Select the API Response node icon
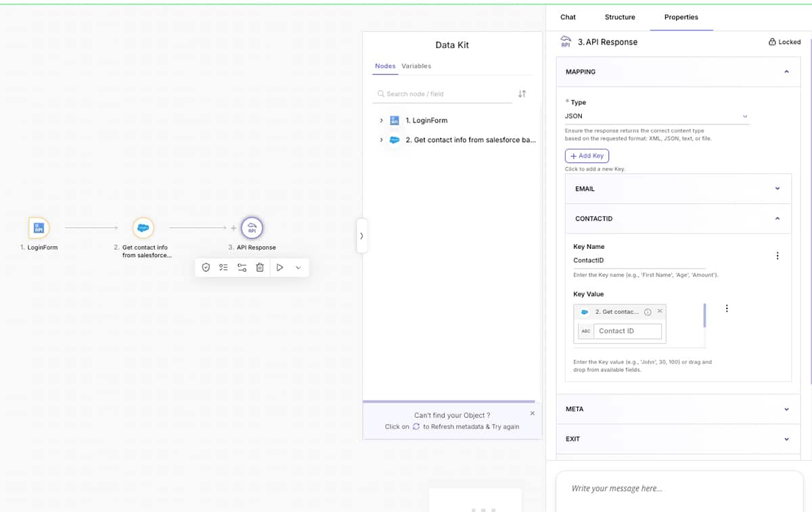 pyautogui.click(x=252, y=228)
